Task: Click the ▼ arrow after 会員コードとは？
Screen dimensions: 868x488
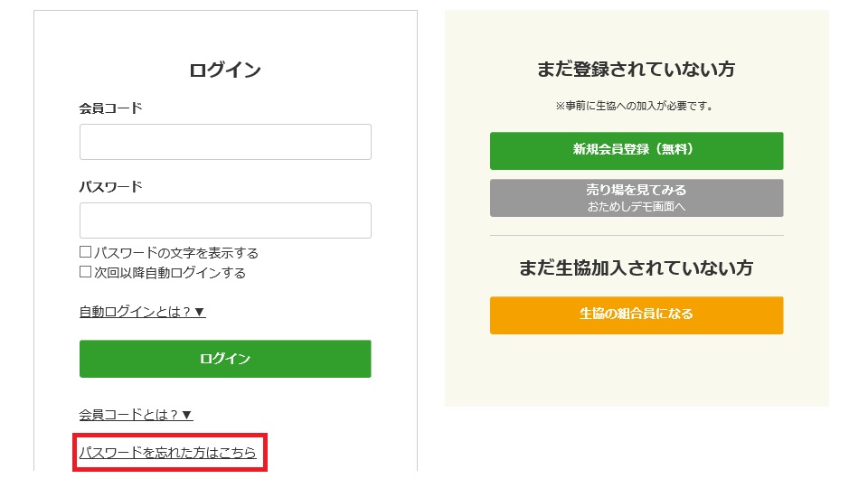Action: 187,415
